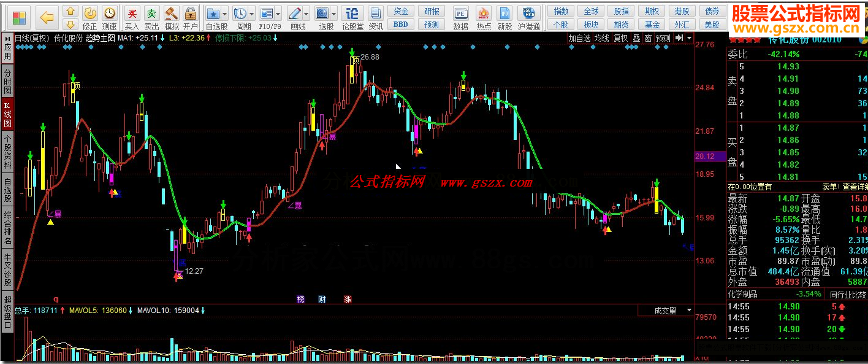Open the 查看详情 link in order panel
868x364 pixels.
[x=855, y=187]
